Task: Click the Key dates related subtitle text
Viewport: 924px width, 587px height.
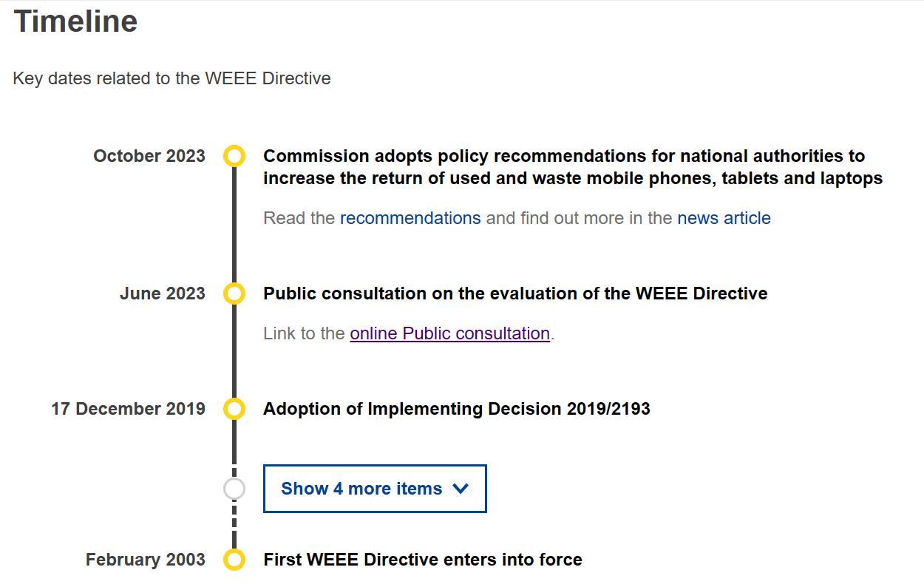Action: (171, 78)
